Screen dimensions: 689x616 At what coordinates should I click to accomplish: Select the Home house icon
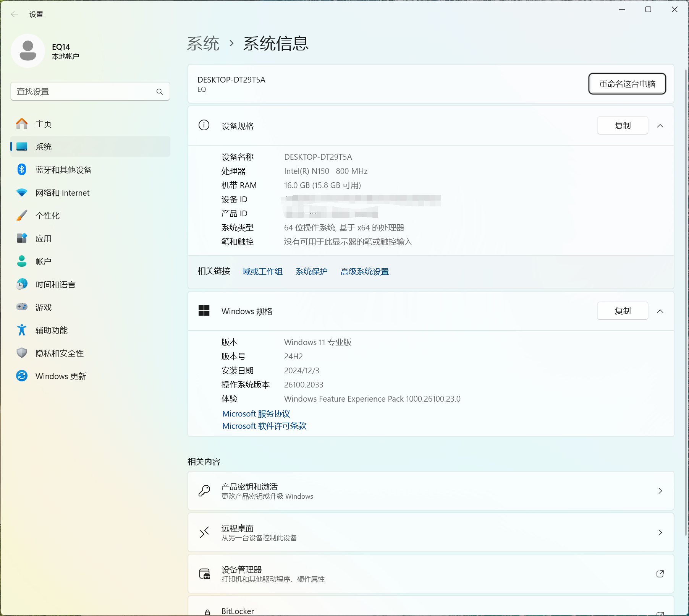[22, 124]
